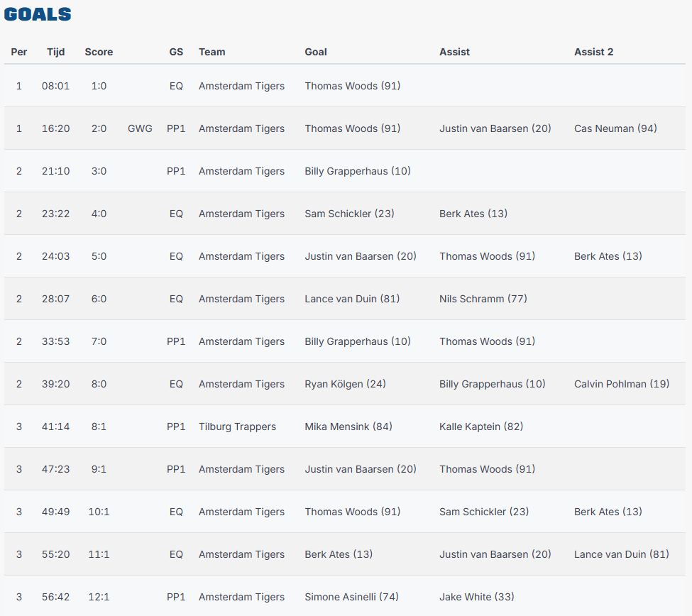Select assist player Kalle Kaptein (82)
This screenshot has height=616, width=692.
click(x=480, y=427)
